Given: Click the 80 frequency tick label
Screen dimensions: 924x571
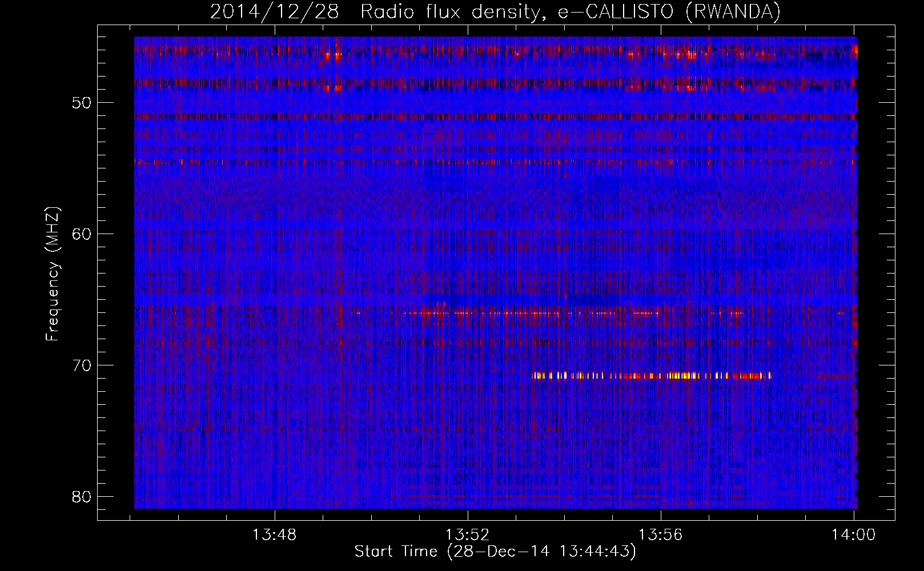Looking at the screenshot, I should (82, 496).
